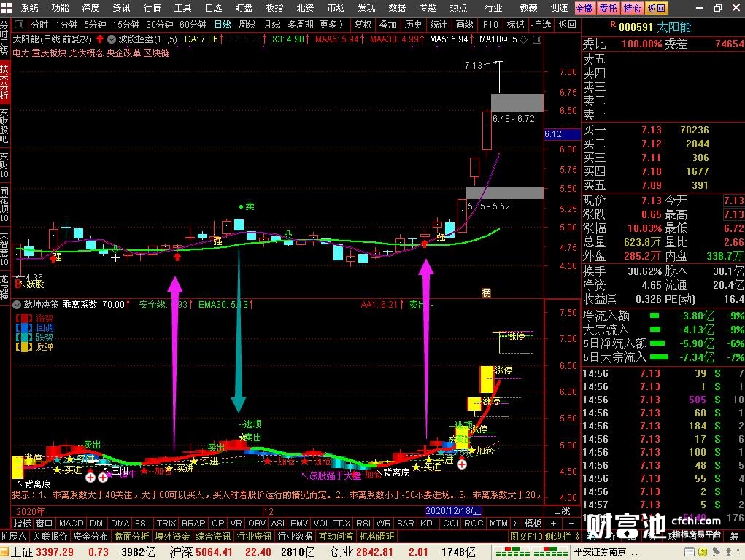Viewport: 745px width, 560px height.
Task: Click the red 涨势 legend swatch
Action: pos(24,318)
